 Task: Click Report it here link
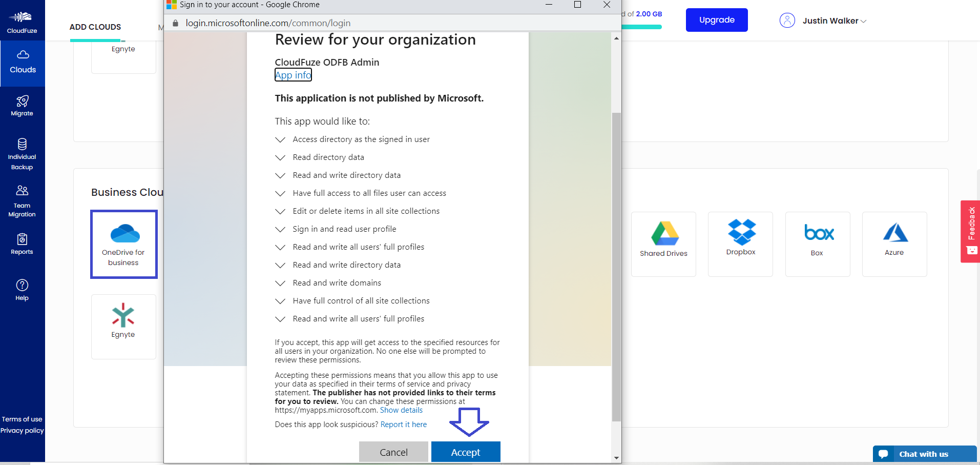[x=404, y=424]
